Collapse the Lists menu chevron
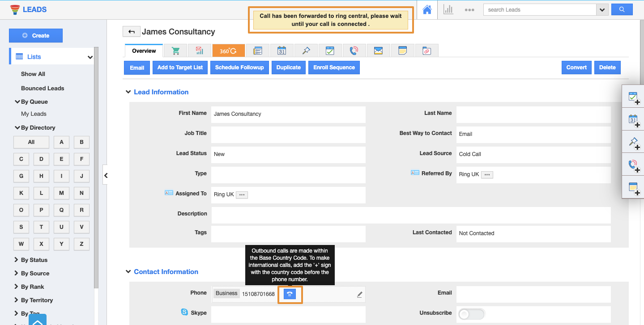Viewport: 644px width, 325px height. (90, 57)
